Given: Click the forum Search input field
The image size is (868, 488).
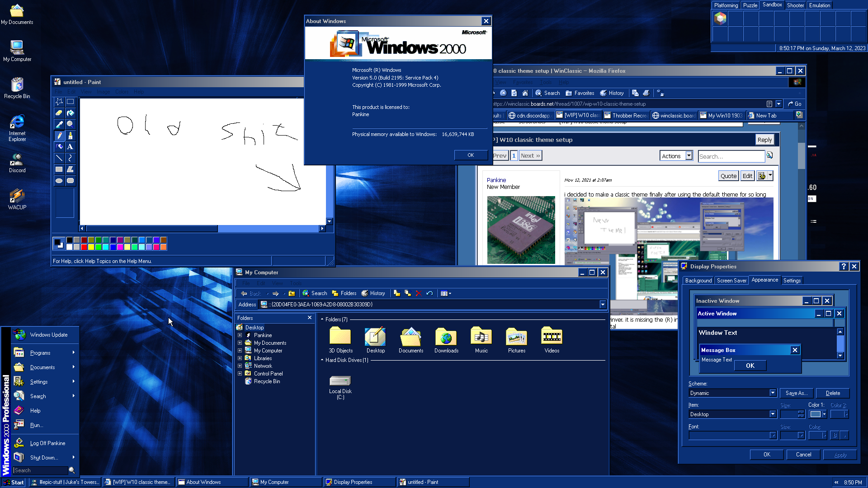Looking at the screenshot, I should click(731, 156).
